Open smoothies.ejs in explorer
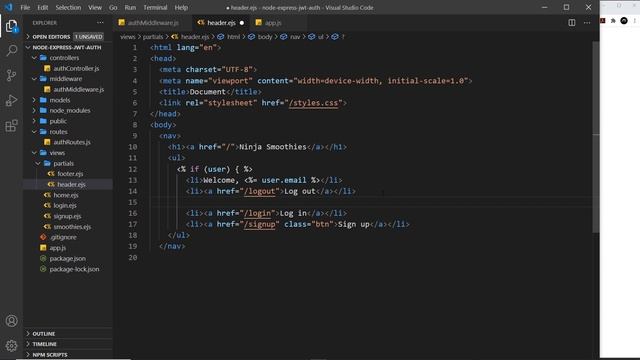Screen dimensions: 640x360 coord(72,227)
